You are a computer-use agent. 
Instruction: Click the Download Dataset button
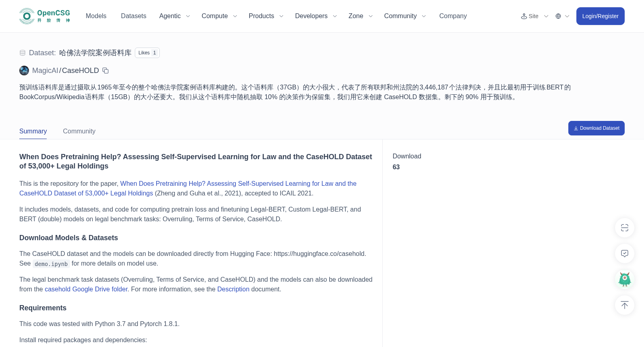[596, 128]
